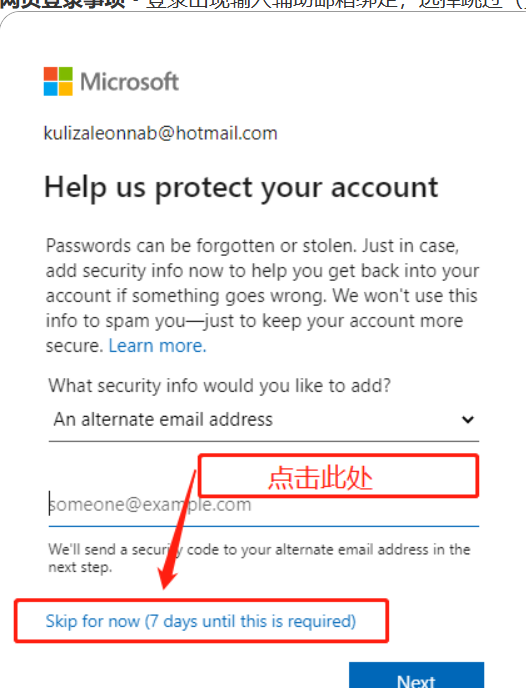
Task: Click the dropdown chevron arrow icon
Action: pyautogui.click(x=468, y=419)
